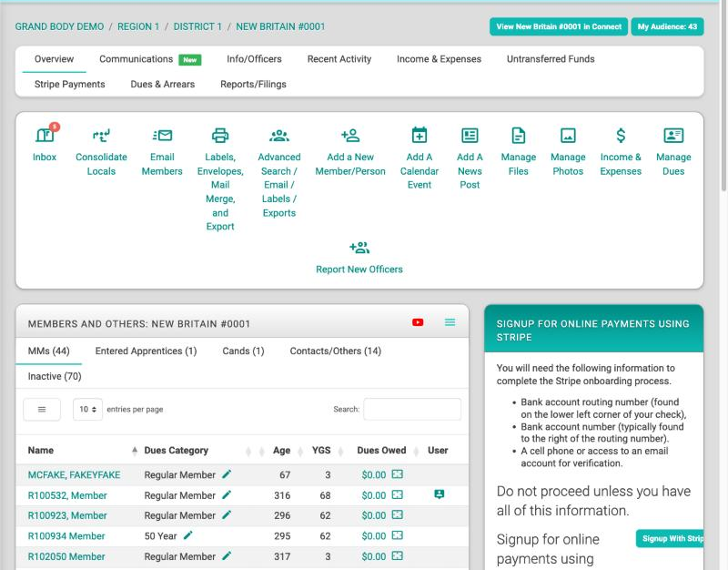Click Add A Calendar Event icon
The image size is (728, 570).
420,135
